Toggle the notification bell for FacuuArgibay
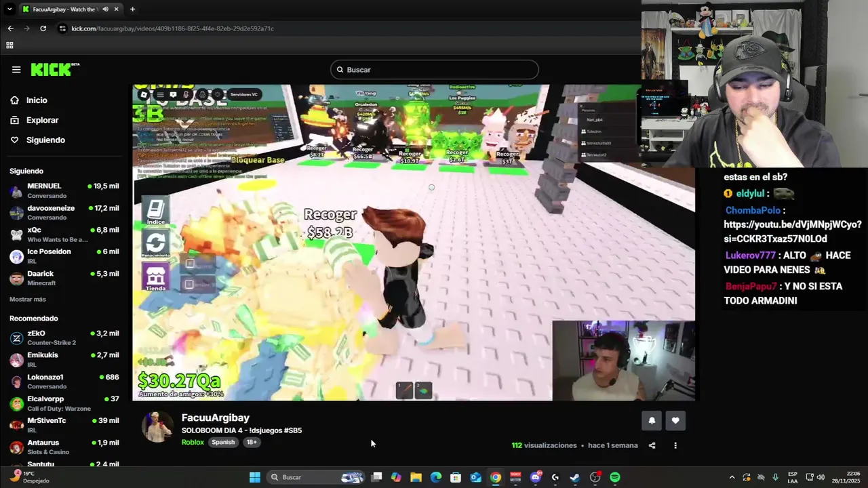This screenshot has height=488, width=868. pos(652,421)
